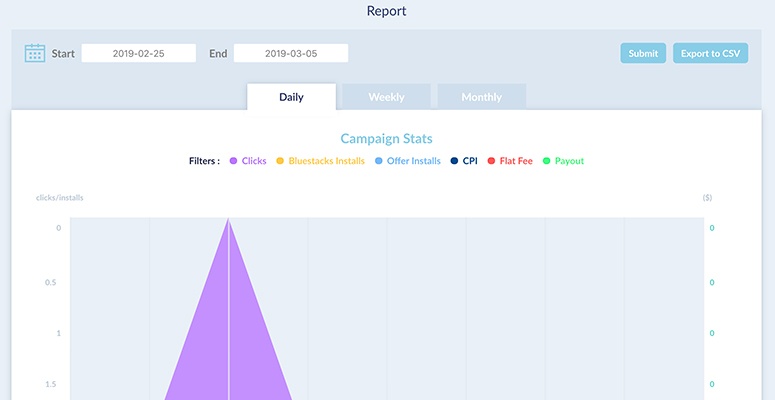
Task: Switch to the Weekly tab
Action: (x=387, y=97)
